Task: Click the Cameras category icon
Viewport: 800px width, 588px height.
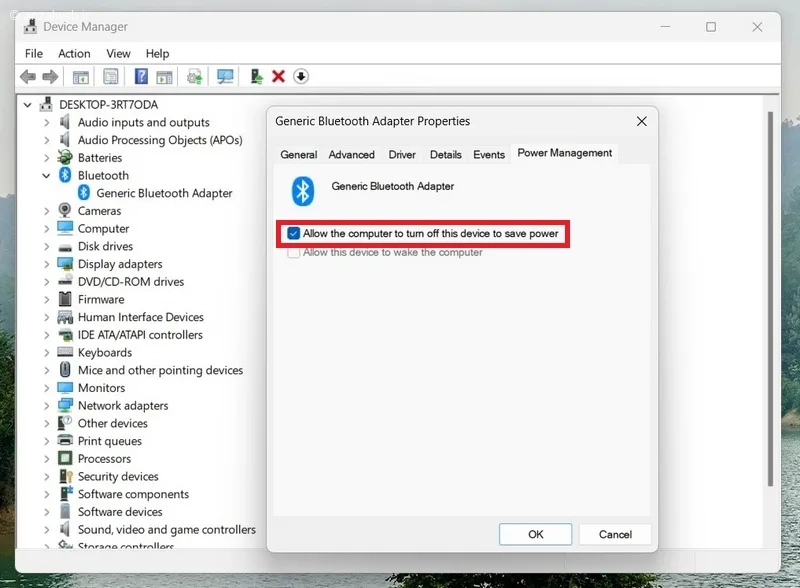Action: [65, 210]
